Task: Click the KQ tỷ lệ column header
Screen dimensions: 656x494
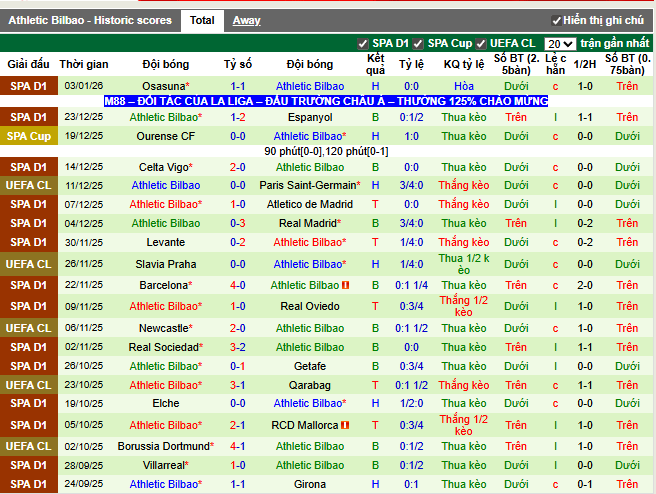Action: 464,64
